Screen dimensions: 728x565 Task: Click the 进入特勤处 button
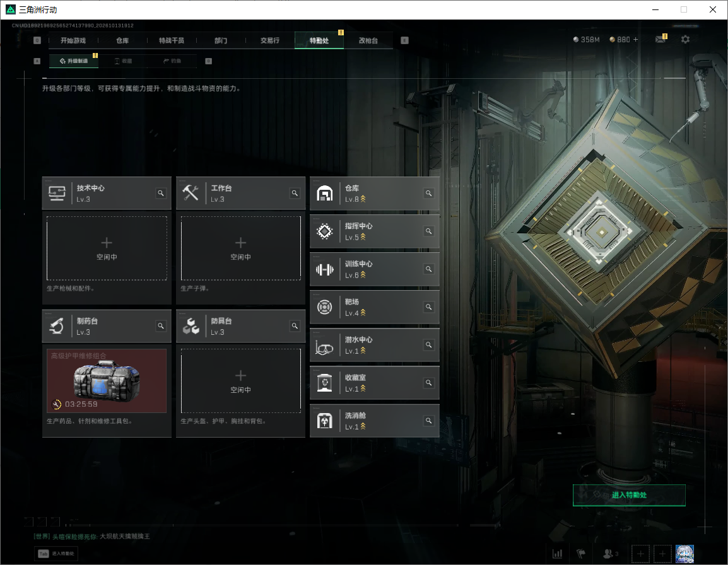click(x=629, y=495)
